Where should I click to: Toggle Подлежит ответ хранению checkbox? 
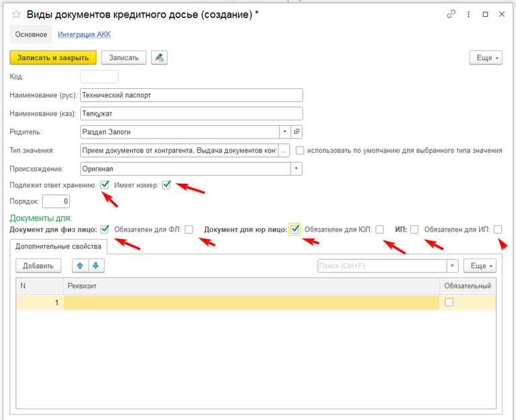click(104, 185)
